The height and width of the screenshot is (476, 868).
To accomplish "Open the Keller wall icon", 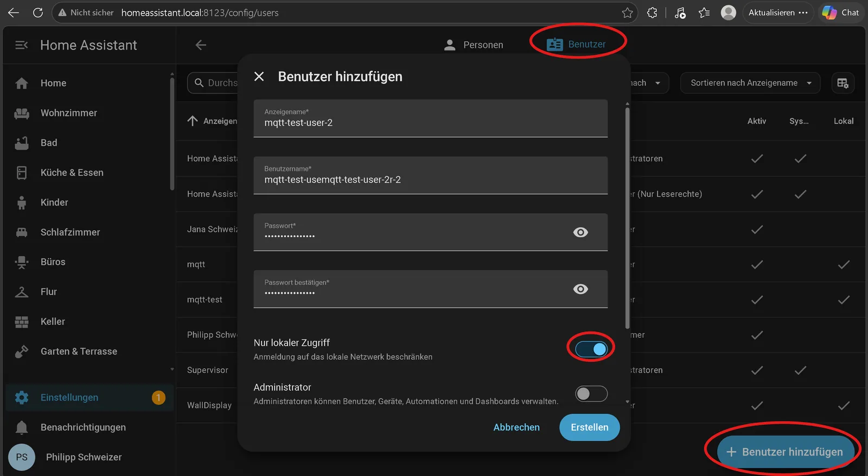I will [22, 322].
